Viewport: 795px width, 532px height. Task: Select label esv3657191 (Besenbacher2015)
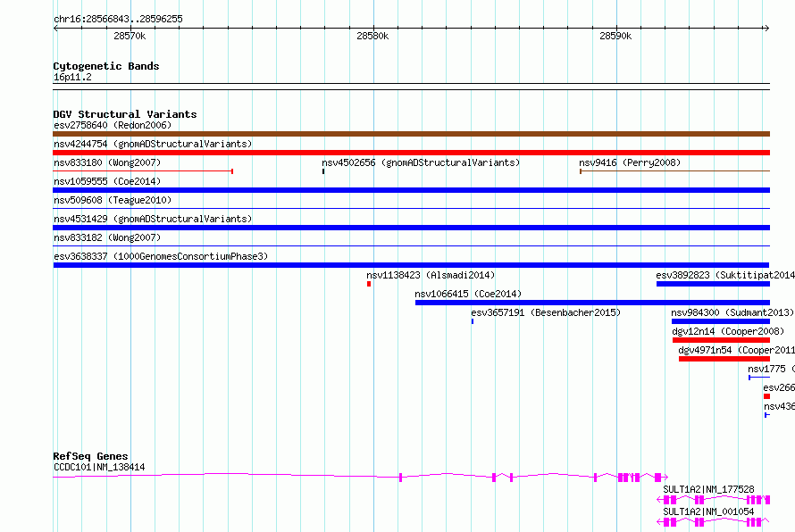546,312
